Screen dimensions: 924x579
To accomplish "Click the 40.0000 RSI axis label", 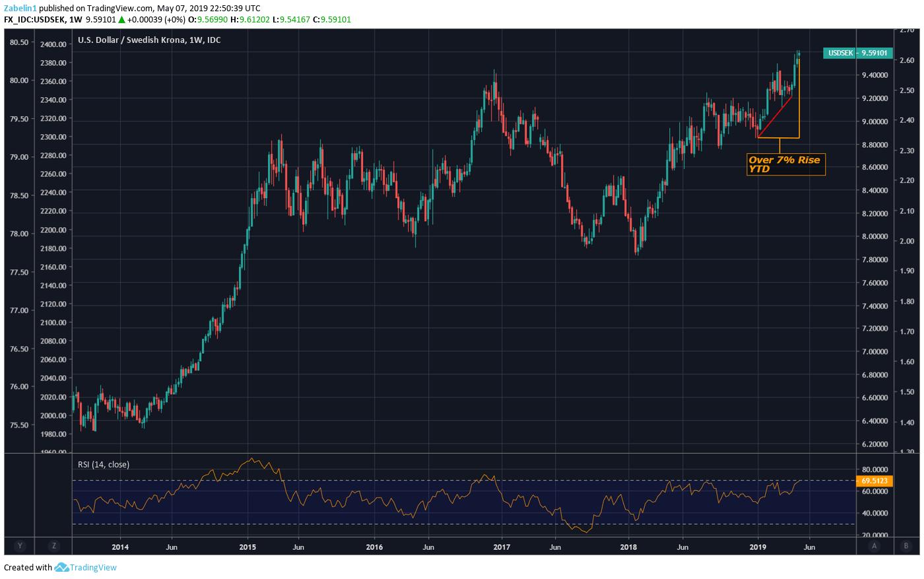I will click(874, 513).
